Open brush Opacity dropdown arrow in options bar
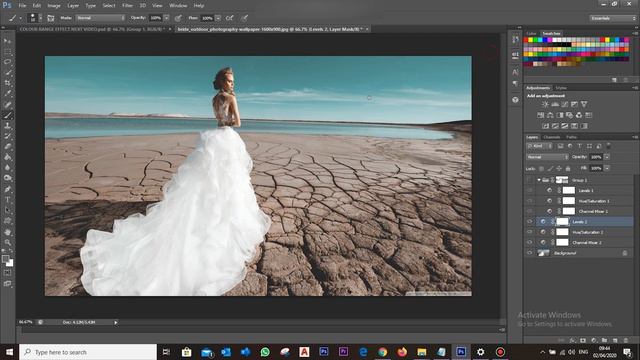640x360 pixels. pyautogui.click(x=166, y=18)
